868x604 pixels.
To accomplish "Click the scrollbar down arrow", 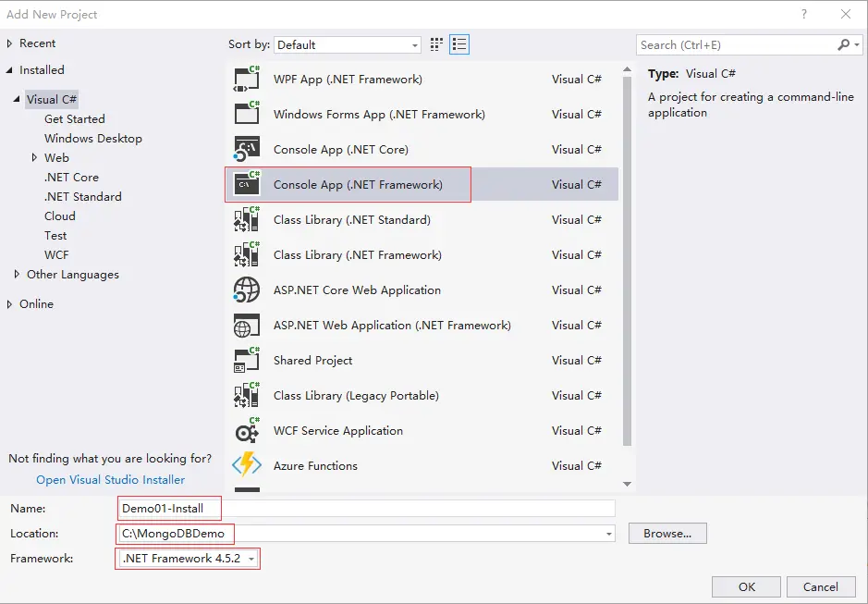I will point(627,484).
